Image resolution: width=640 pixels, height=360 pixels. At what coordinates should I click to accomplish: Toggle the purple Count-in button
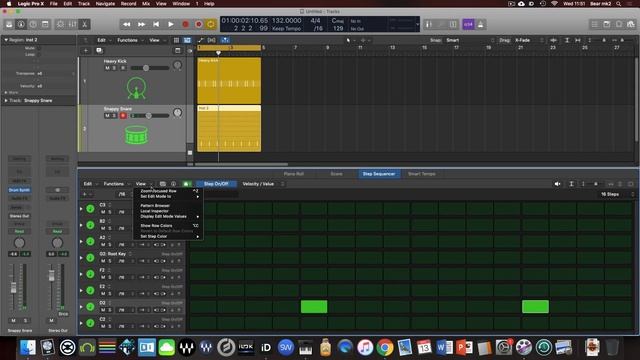[x=468, y=24]
